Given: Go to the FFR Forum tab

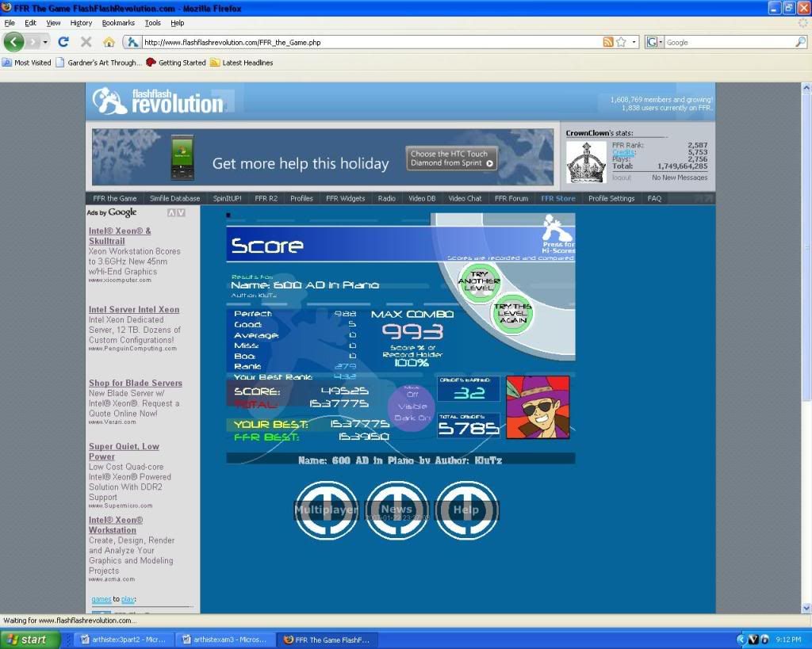Looking at the screenshot, I should pyautogui.click(x=511, y=198).
